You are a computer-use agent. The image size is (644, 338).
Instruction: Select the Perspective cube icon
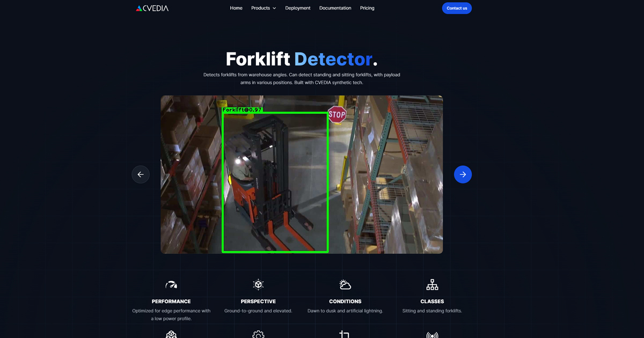pos(258,284)
